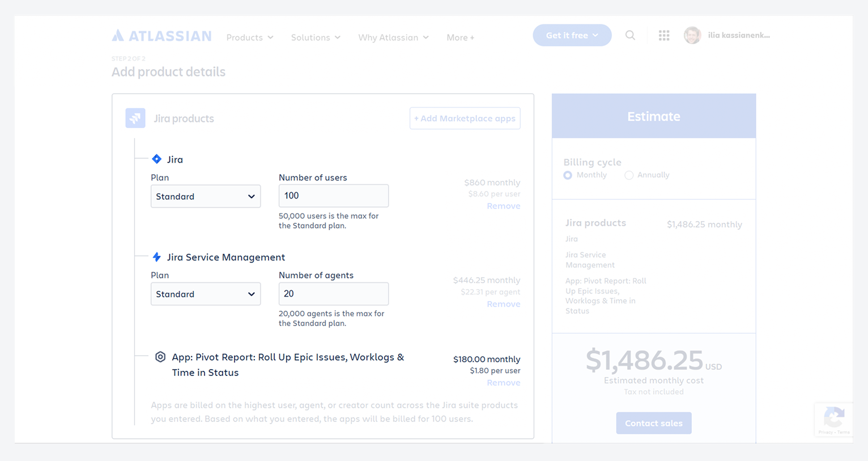
Task: Click the Jira Service Management bolt icon
Action: click(x=157, y=257)
